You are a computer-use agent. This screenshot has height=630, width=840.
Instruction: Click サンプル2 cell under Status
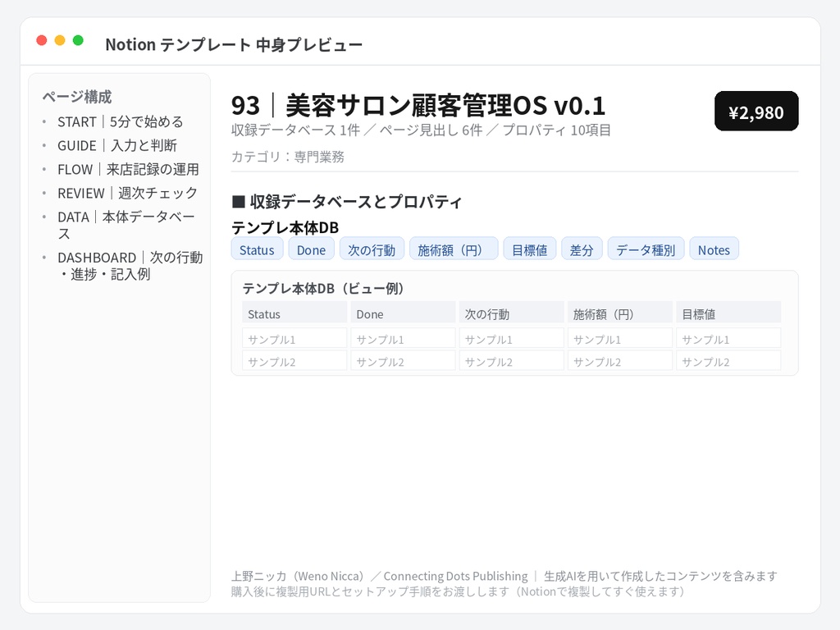pos(294,361)
